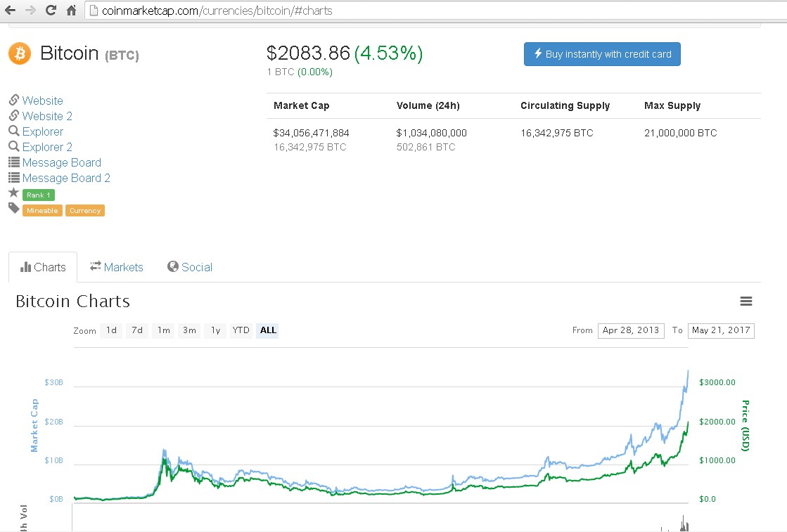Viewport: 787px width, 532px height.
Task: Click the To date field May 21, 2017
Action: pos(721,330)
